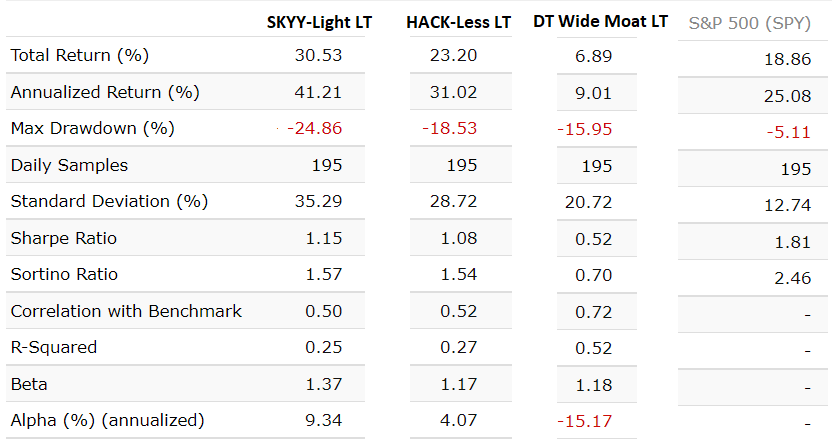832x439 pixels.
Task: Select the Alpha (%) (annualized) label
Action: [x=107, y=420]
